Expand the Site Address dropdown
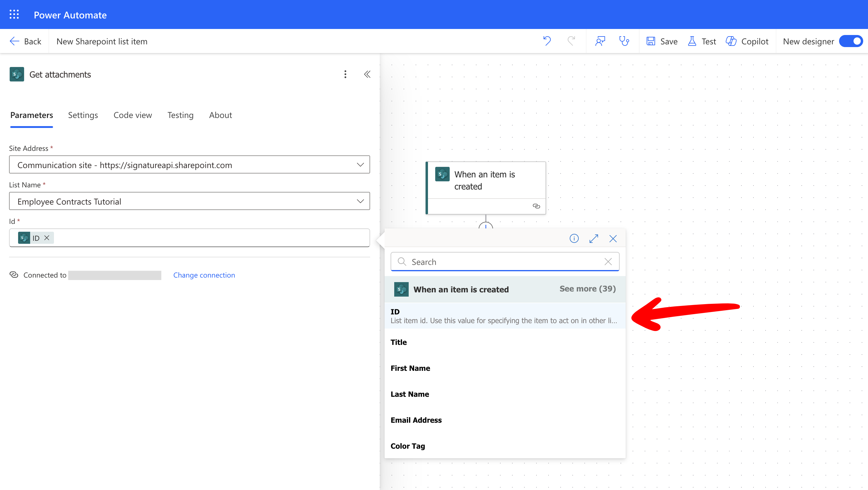 (360, 164)
